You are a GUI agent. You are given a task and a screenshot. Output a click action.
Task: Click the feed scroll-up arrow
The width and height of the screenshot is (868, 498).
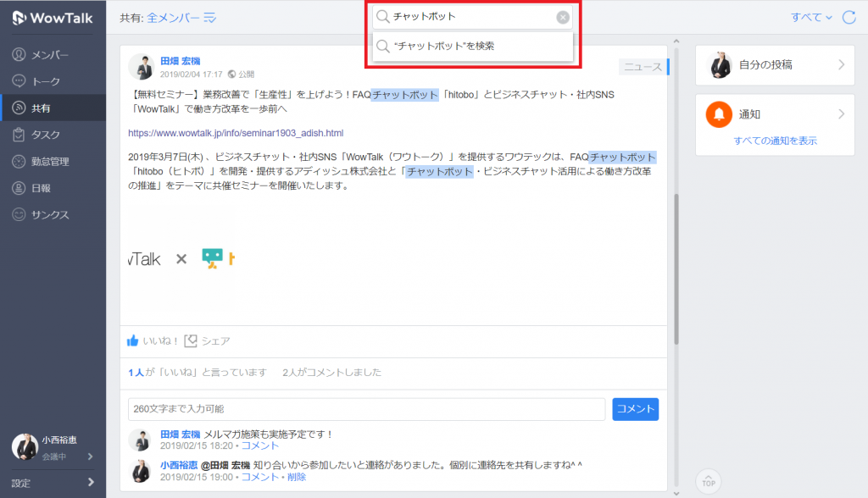tap(676, 41)
